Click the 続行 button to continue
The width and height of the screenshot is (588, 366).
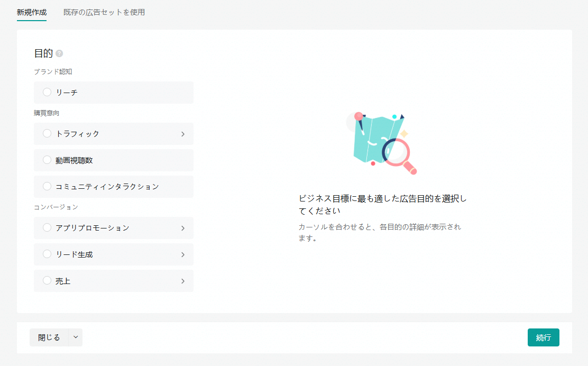[543, 337]
